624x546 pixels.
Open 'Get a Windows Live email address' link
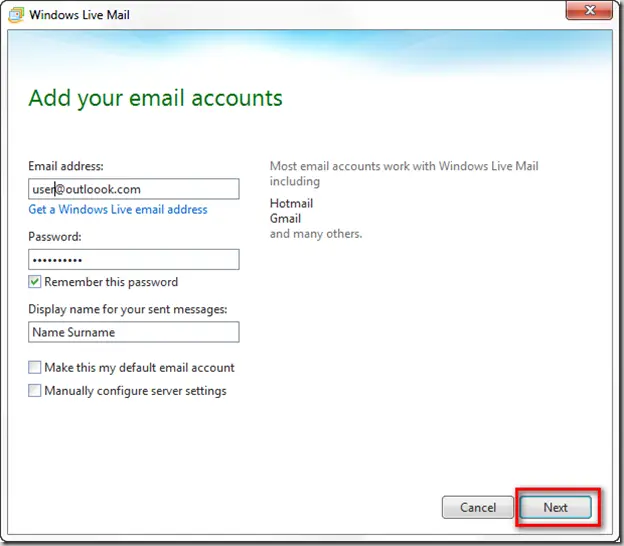(118, 209)
